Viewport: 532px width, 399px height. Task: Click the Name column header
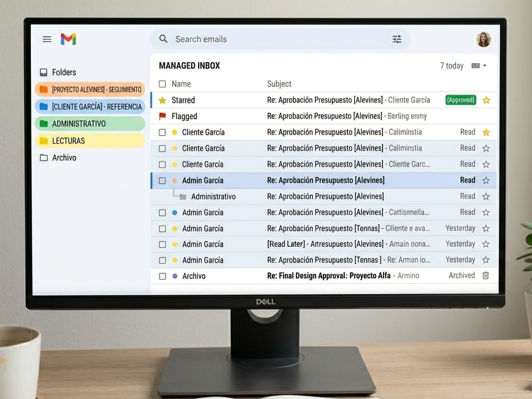click(x=181, y=84)
